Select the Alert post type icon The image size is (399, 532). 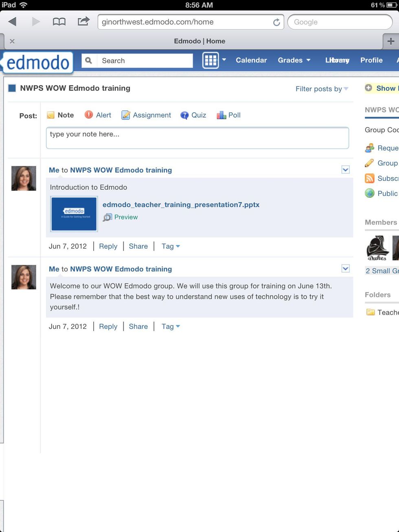[x=88, y=115]
